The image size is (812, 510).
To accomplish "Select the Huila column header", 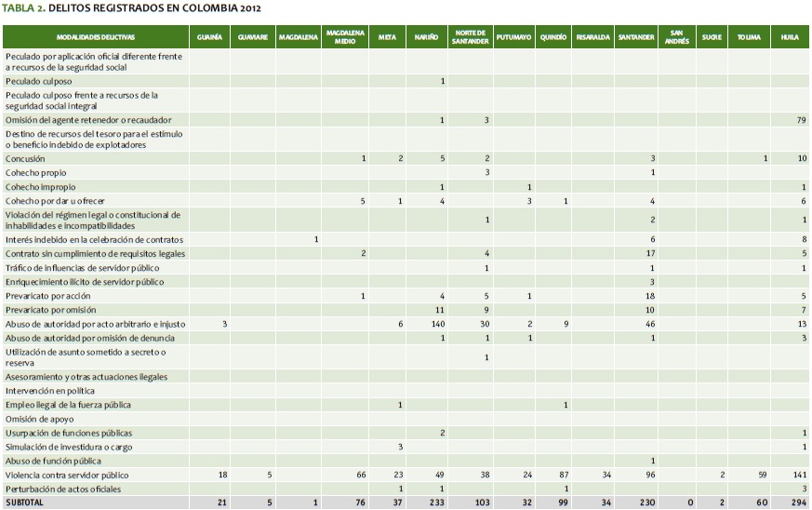I will point(790,36).
